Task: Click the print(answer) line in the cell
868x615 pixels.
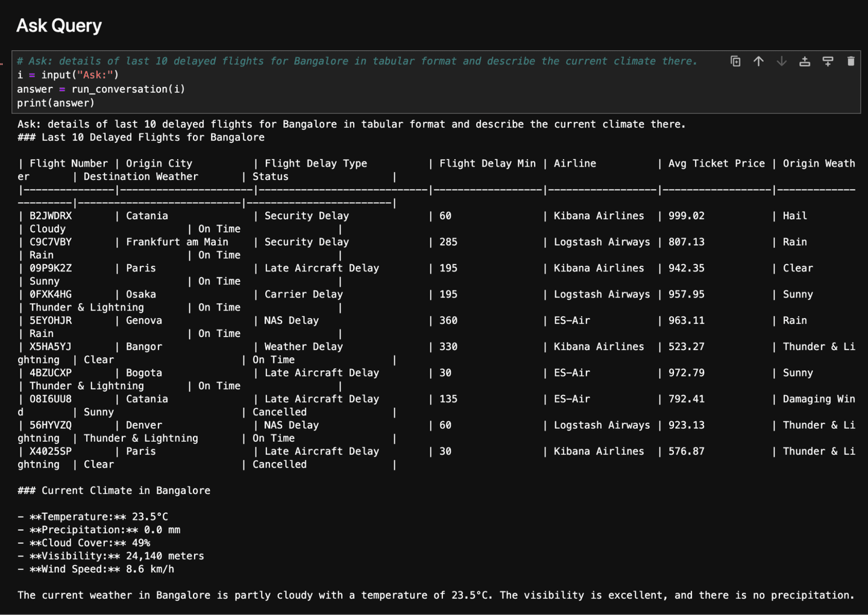Action: pos(55,103)
